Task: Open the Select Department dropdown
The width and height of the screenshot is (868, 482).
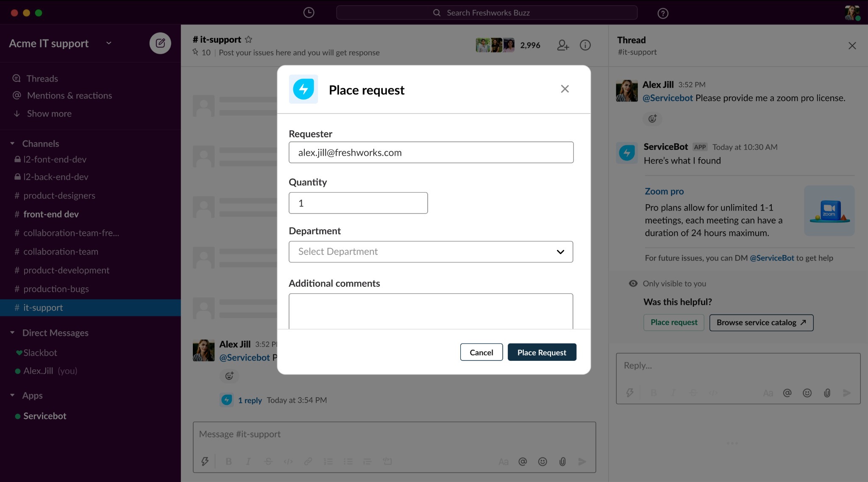Action: 431,252
